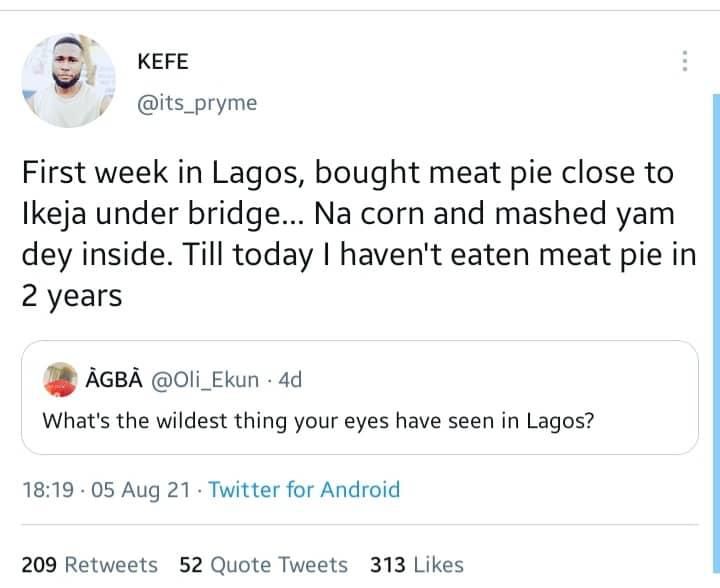Open the KEFE display name
Image resolution: width=720 pixels, height=588 pixels.
tap(162, 62)
